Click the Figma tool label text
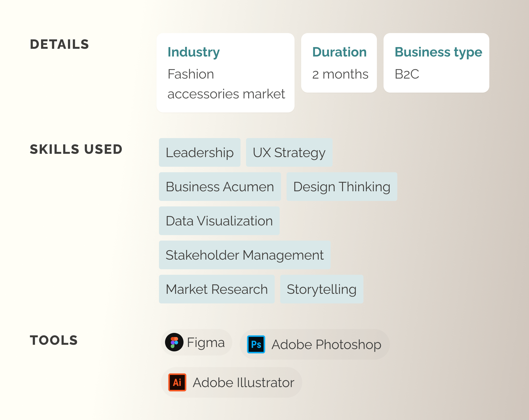 coord(206,343)
